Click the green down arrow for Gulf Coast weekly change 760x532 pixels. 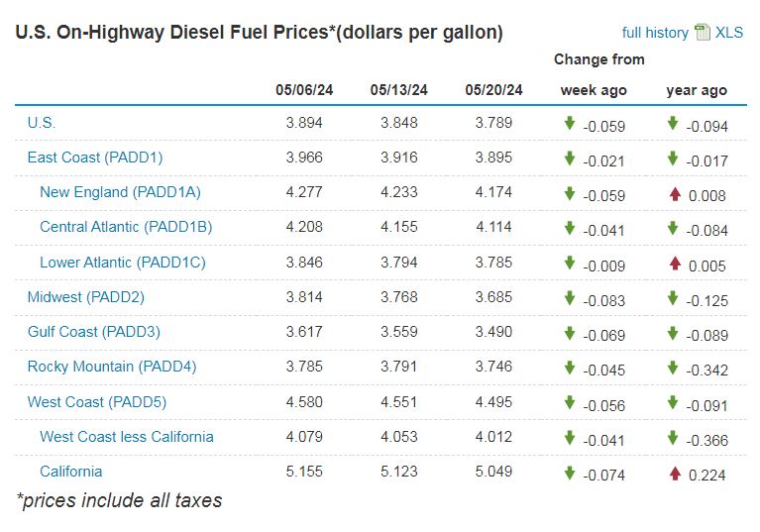[570, 333]
